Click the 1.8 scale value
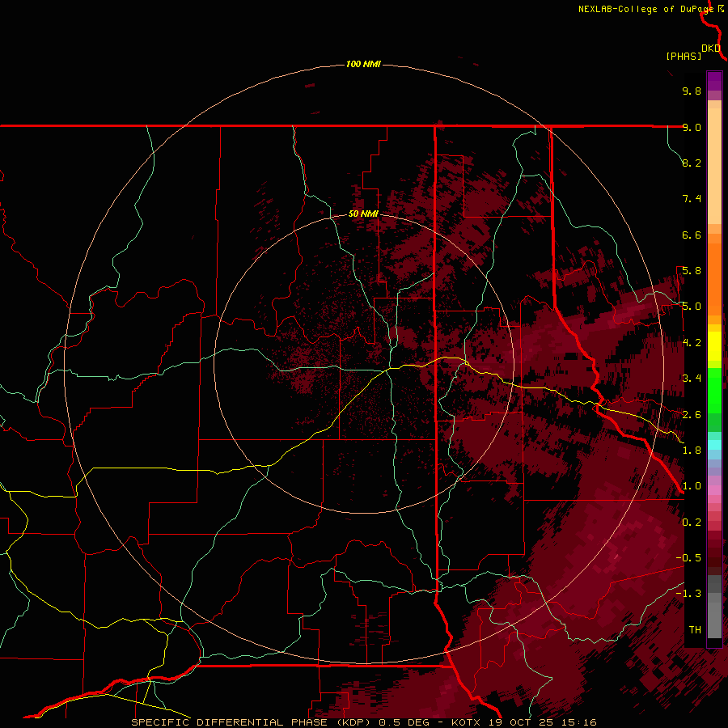This screenshot has width=728, height=728. coord(692,451)
